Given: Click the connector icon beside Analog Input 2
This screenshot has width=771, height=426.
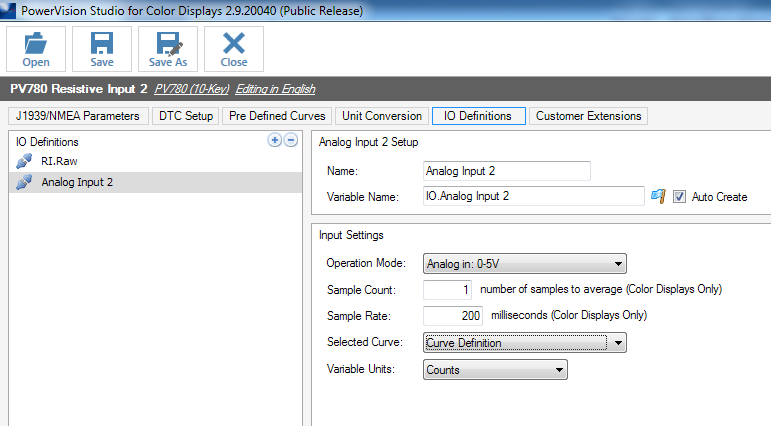Looking at the screenshot, I should [24, 182].
